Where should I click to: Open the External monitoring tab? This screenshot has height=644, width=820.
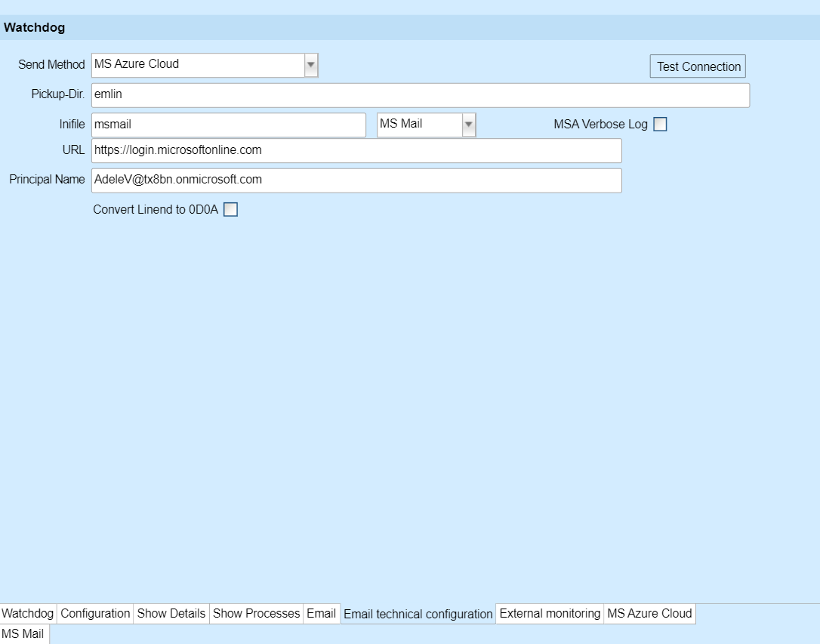550,613
